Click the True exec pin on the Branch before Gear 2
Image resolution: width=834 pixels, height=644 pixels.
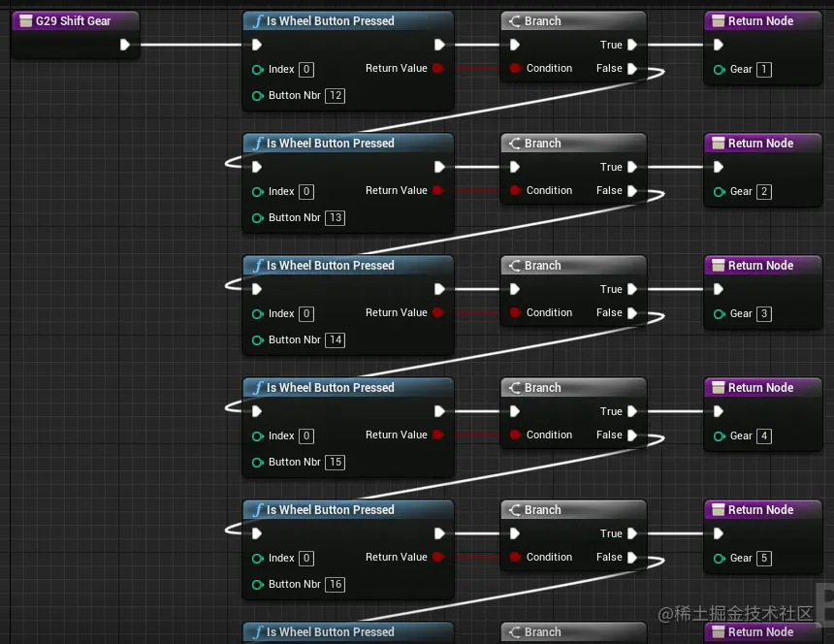tap(632, 167)
